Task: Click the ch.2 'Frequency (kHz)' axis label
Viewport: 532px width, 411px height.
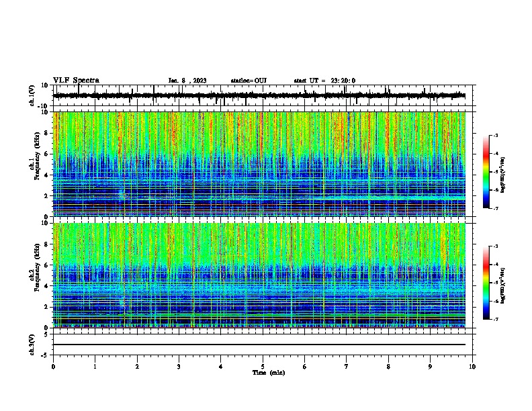Action: coord(36,267)
